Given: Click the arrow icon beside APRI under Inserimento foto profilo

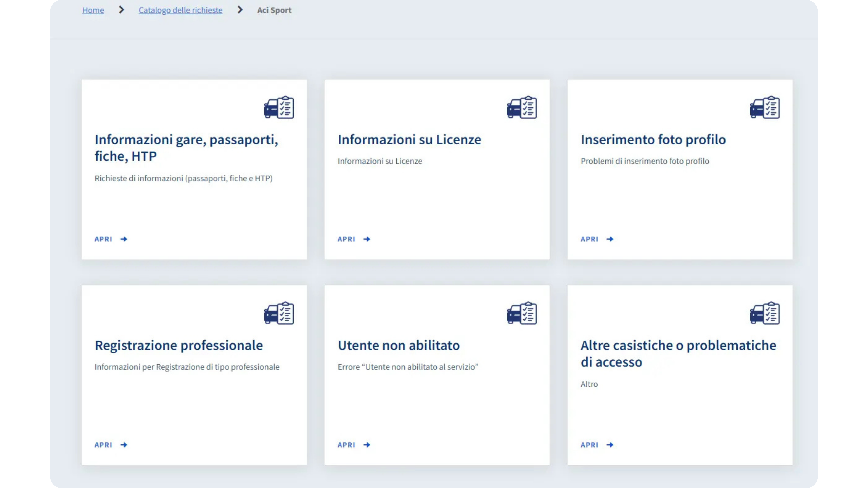Looking at the screenshot, I should point(610,239).
